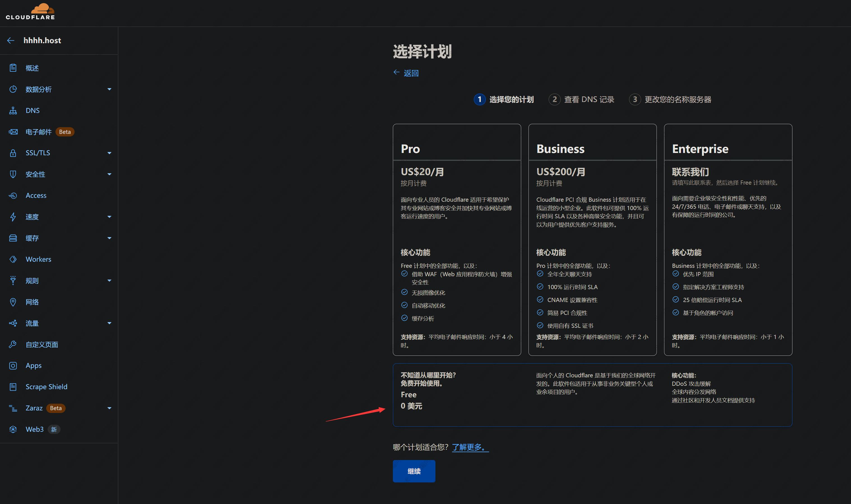Screen dimensions: 851x504
Task: Click the 新 badge next to Web3
Action: click(54, 429)
